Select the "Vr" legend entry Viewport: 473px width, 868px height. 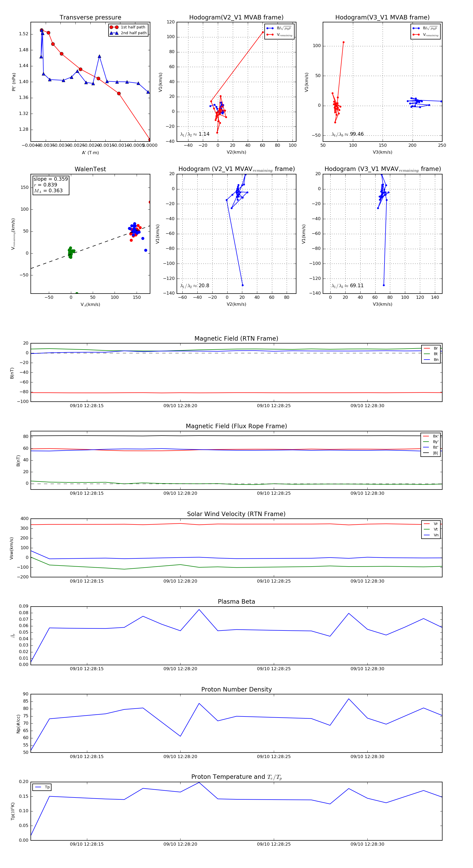(431, 524)
